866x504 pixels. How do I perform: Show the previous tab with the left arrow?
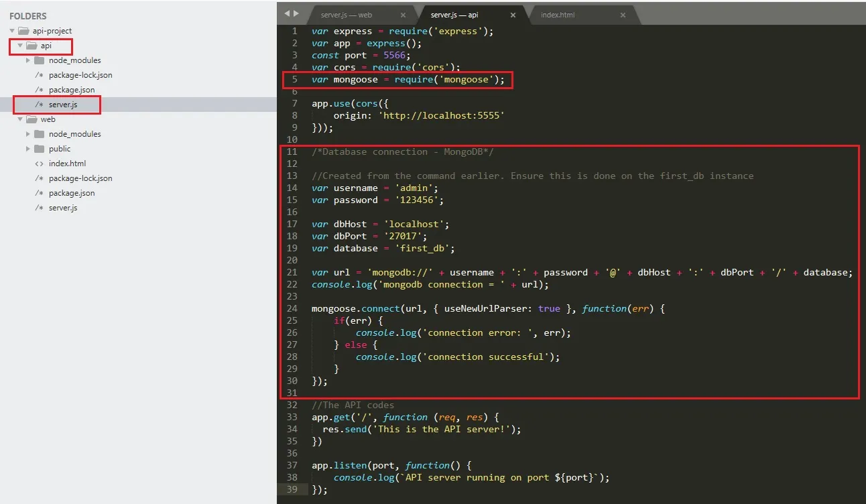[x=287, y=13]
